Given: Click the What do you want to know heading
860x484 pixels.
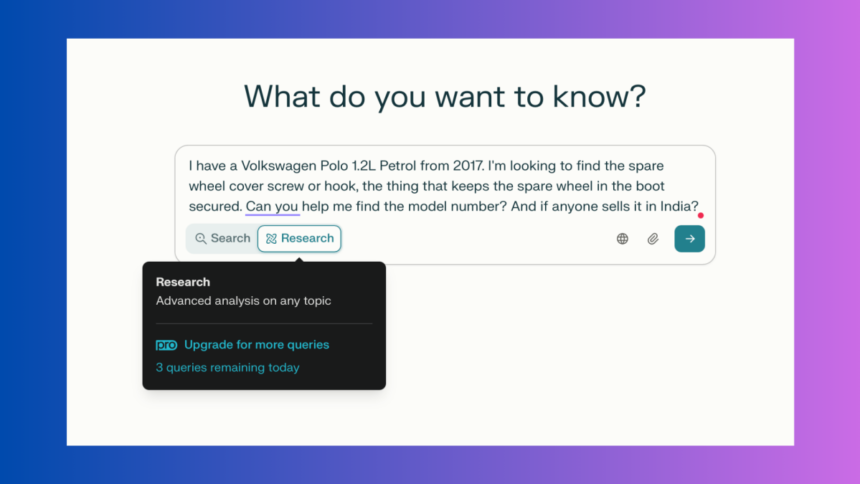Looking at the screenshot, I should point(445,97).
